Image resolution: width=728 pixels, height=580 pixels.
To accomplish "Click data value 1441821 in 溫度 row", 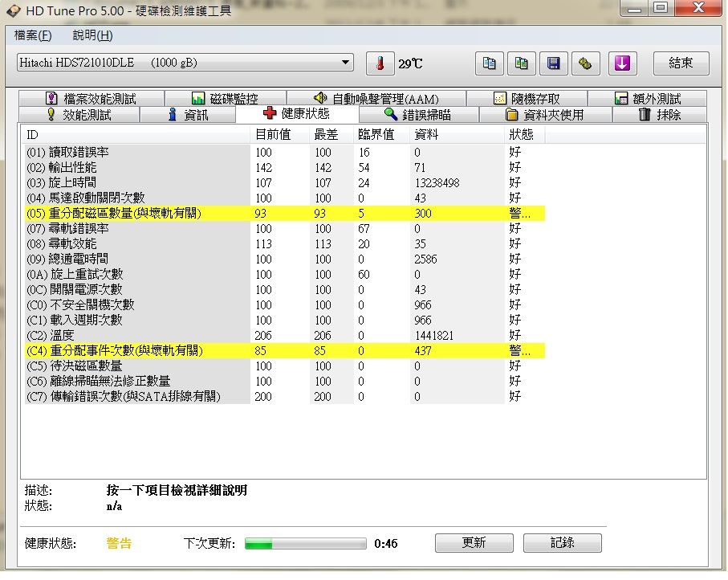I will click(x=434, y=335).
